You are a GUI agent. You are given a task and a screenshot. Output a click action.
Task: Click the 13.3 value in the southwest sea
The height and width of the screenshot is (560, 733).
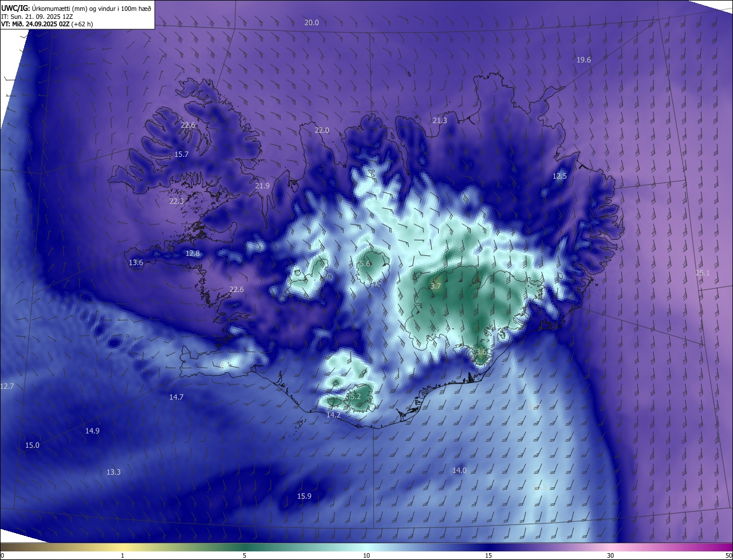[113, 472]
